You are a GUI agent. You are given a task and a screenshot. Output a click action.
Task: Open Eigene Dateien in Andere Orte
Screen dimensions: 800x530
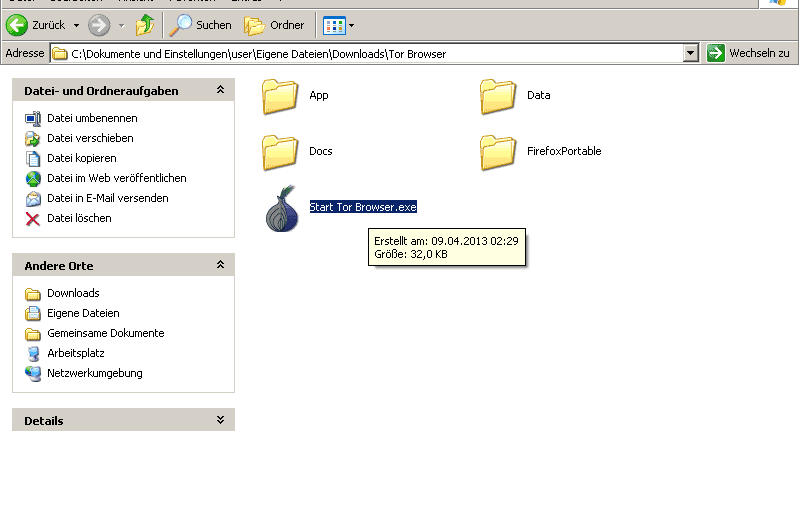pos(83,313)
